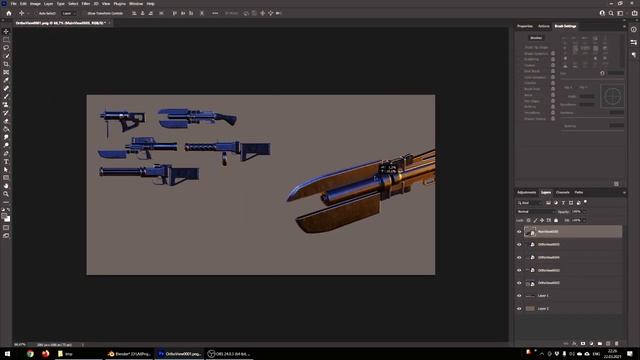This screenshot has height=360, width=640.
Task: Select the Lasso tool
Action: point(6,48)
